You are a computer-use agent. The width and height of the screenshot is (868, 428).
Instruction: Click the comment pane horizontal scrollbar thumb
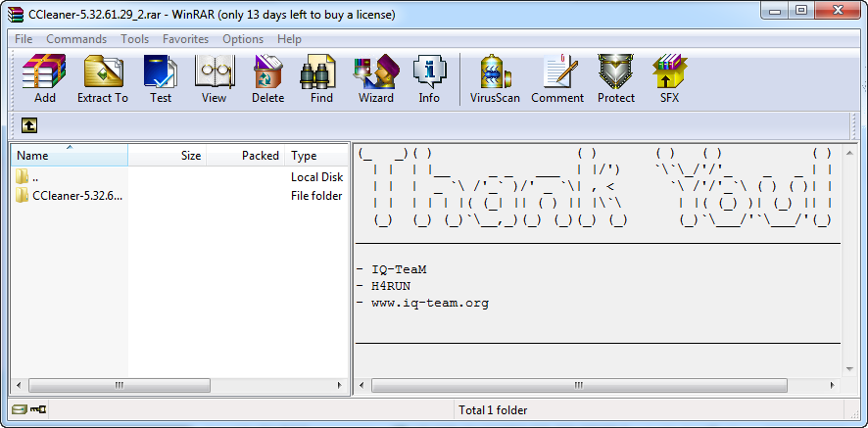point(579,385)
